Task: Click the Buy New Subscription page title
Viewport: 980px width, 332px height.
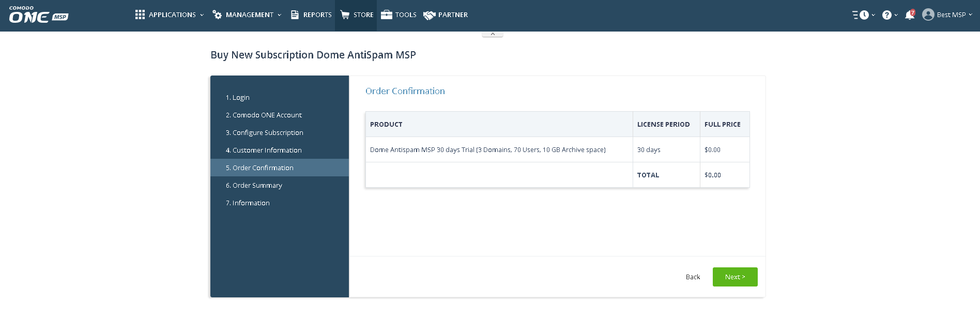Action: [x=313, y=55]
